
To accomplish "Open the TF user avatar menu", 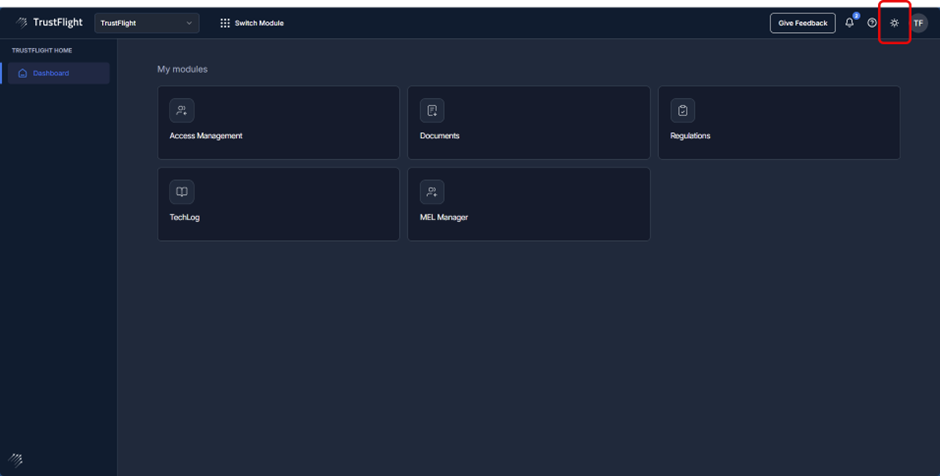I will click(x=918, y=23).
